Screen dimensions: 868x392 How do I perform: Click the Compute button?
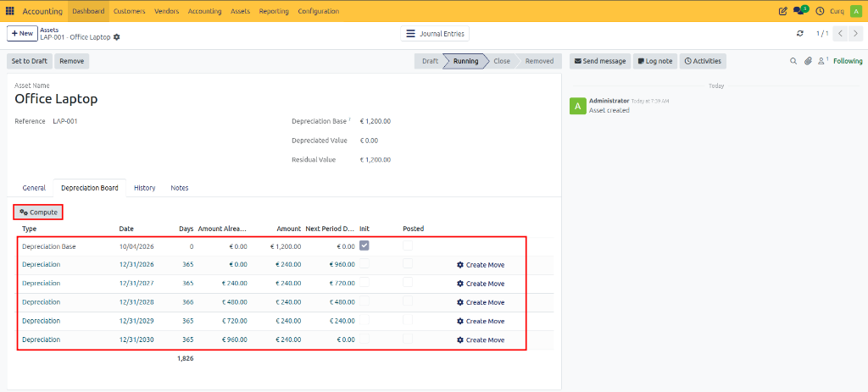pos(38,213)
